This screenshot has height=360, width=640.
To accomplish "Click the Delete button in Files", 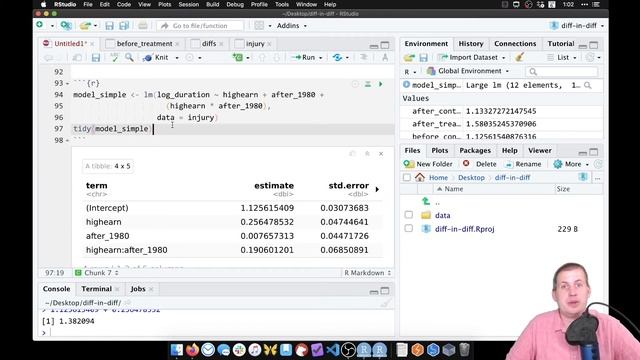I will coord(480,164).
